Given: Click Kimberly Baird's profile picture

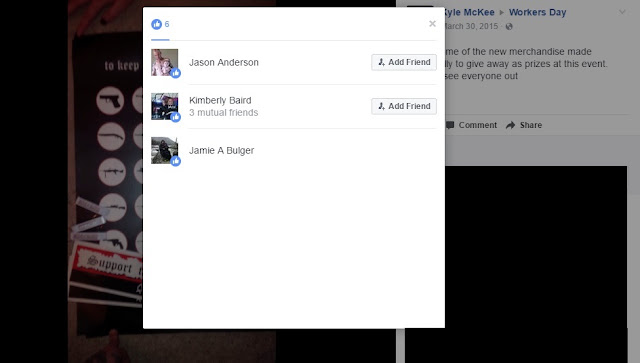Looking at the screenshot, I should click(x=164, y=107).
